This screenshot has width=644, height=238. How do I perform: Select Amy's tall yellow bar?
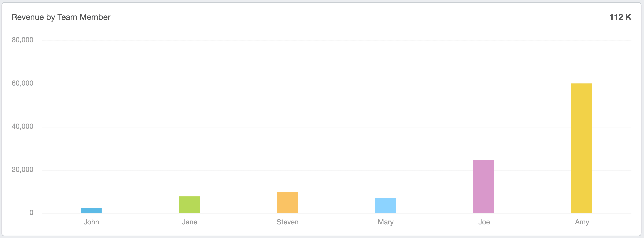click(x=582, y=148)
